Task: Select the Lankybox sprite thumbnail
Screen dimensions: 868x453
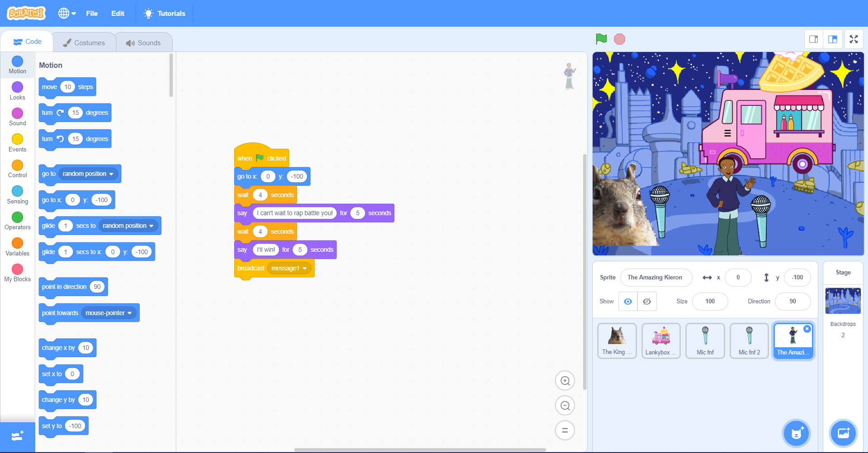Action: click(661, 341)
